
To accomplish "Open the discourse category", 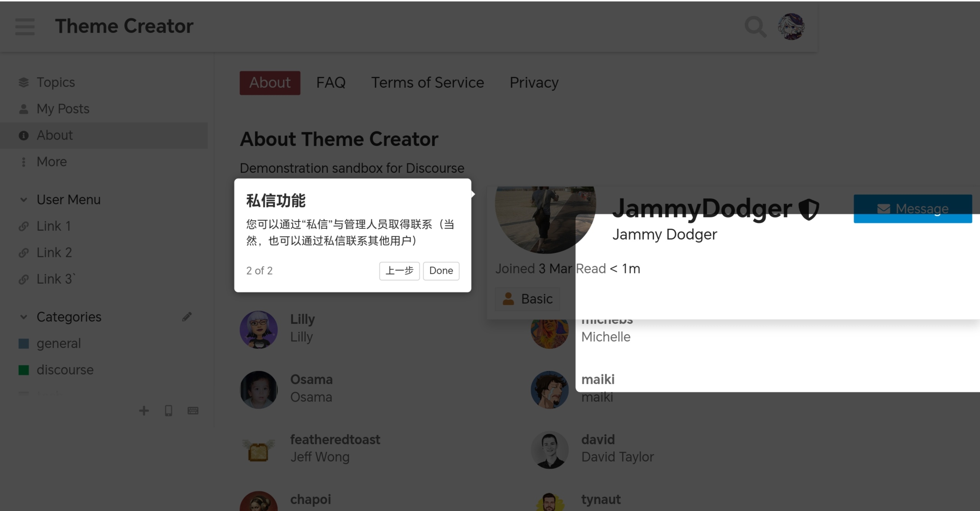I will [65, 370].
